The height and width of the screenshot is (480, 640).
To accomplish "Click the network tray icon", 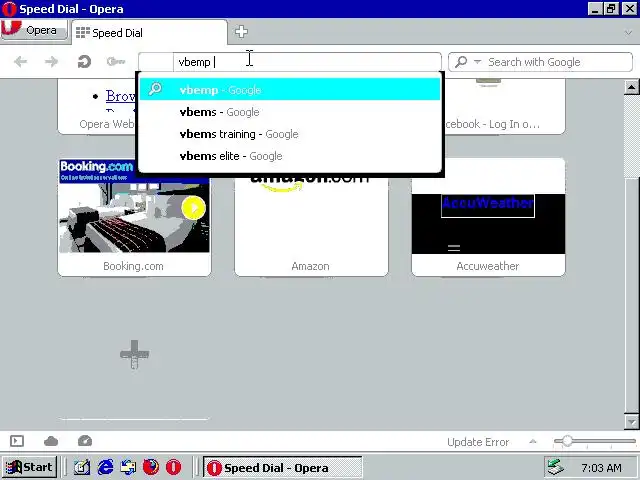I will coord(556,467).
